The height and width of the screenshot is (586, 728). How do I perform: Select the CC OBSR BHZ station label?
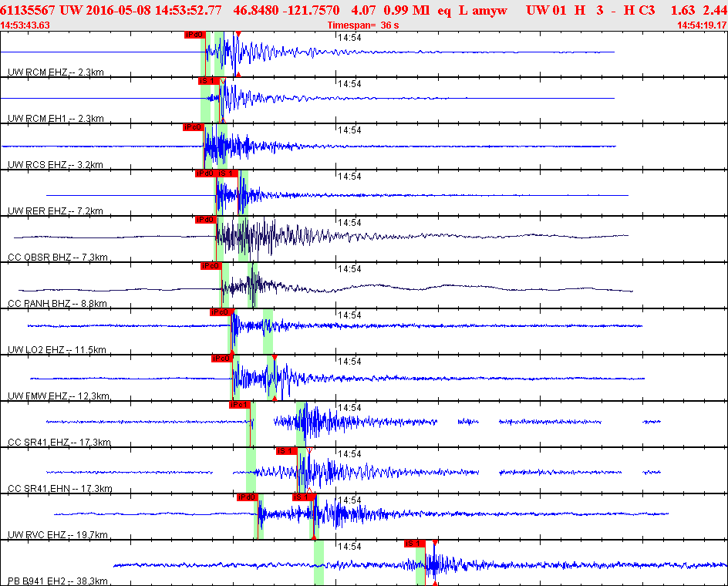58,258
